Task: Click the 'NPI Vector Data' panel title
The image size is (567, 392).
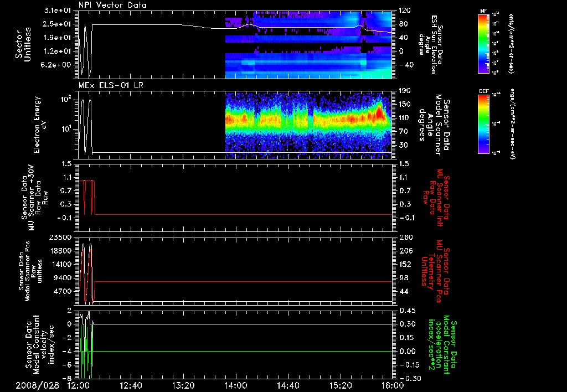Action: click(x=112, y=5)
